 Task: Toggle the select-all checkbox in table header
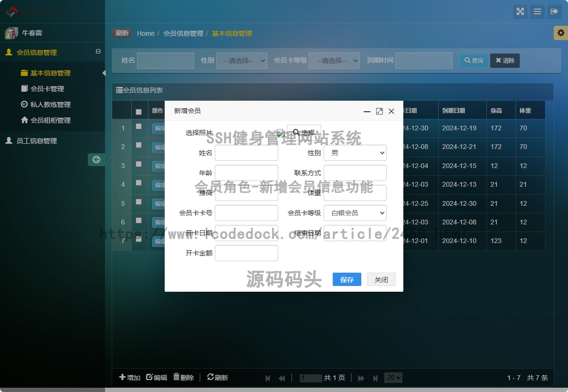[138, 112]
